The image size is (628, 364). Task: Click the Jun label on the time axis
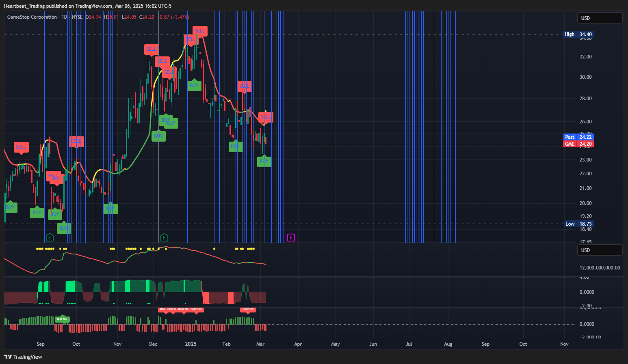[373, 344]
